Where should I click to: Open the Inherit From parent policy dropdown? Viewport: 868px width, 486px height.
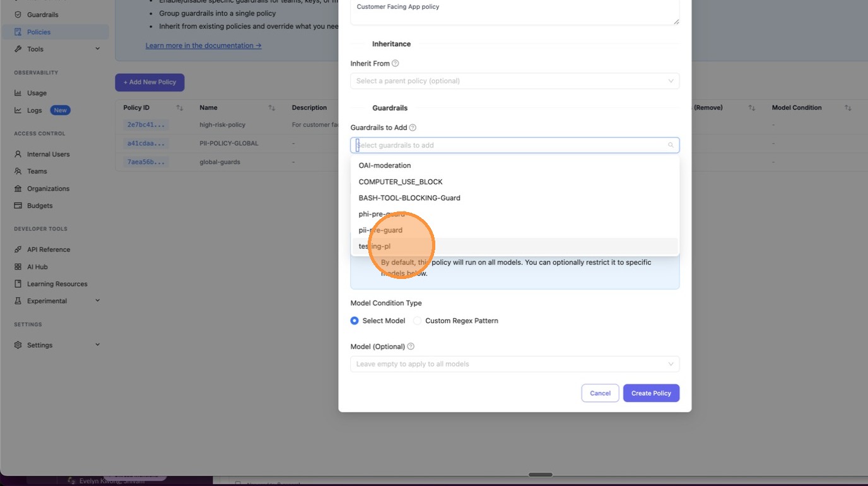click(x=515, y=81)
